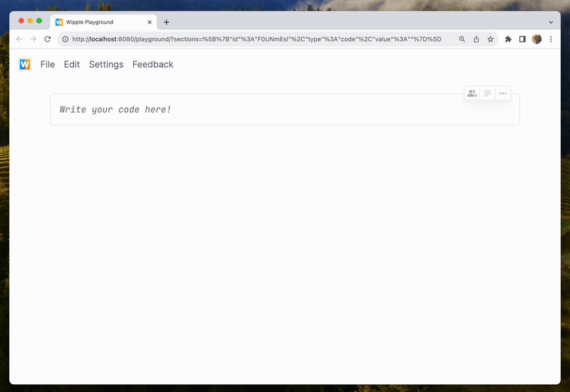Click the yellow minimize window button
This screenshot has height=392, width=570.
pyautogui.click(x=30, y=21)
